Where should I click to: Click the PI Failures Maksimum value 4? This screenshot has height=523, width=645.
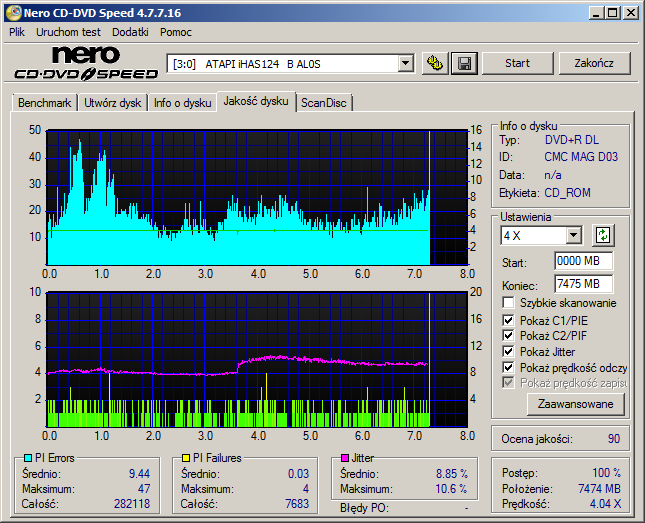(306, 489)
